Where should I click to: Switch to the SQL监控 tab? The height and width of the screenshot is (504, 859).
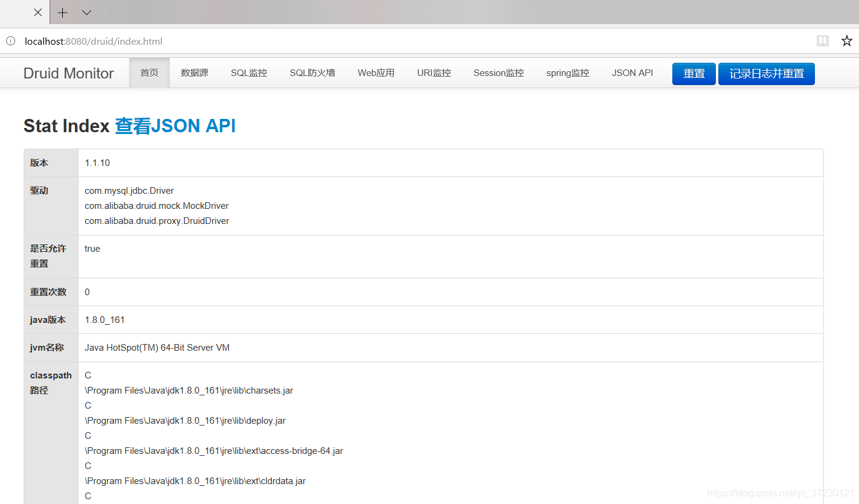[x=249, y=73]
